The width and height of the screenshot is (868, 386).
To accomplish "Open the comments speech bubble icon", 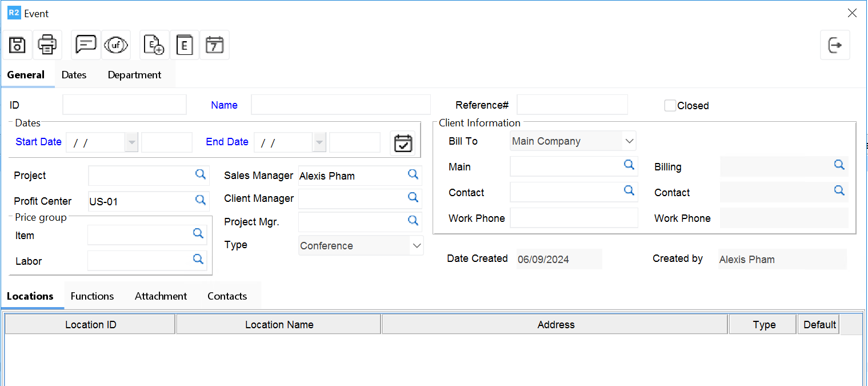I will point(86,45).
